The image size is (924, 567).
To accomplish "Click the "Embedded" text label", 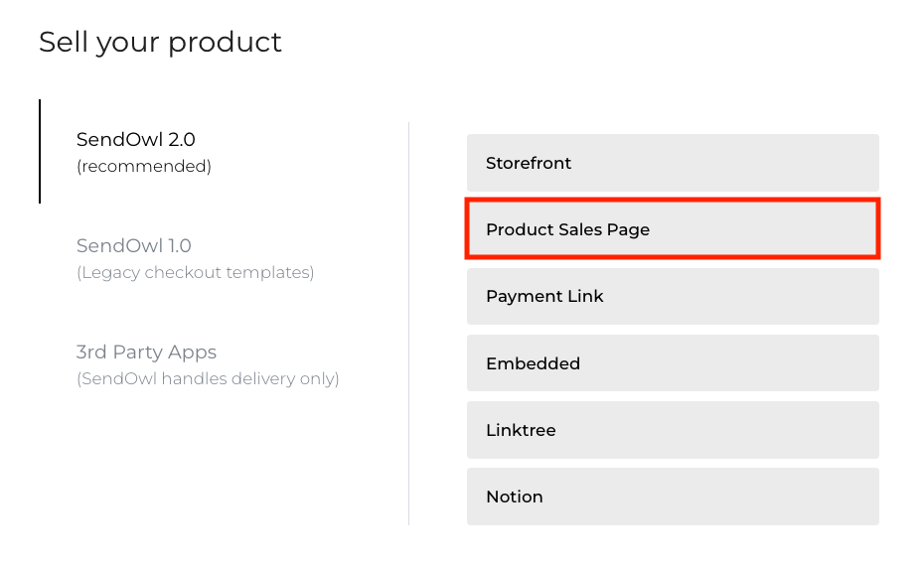I will (533, 363).
